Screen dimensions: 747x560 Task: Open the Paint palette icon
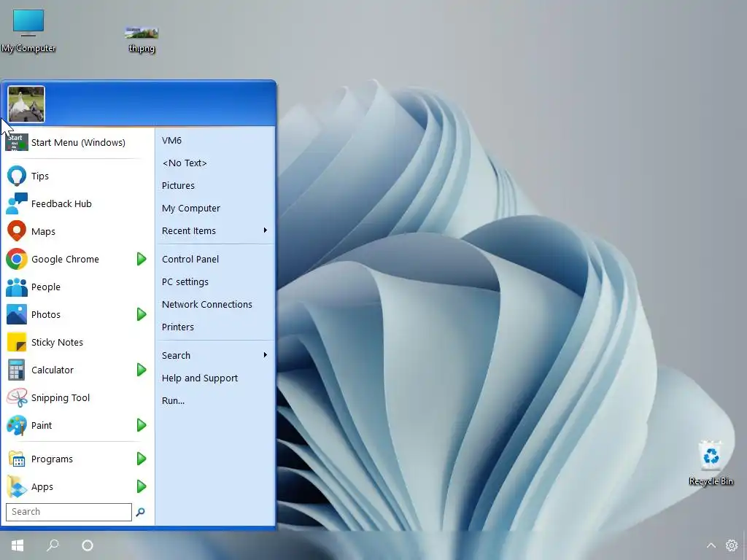coord(17,425)
